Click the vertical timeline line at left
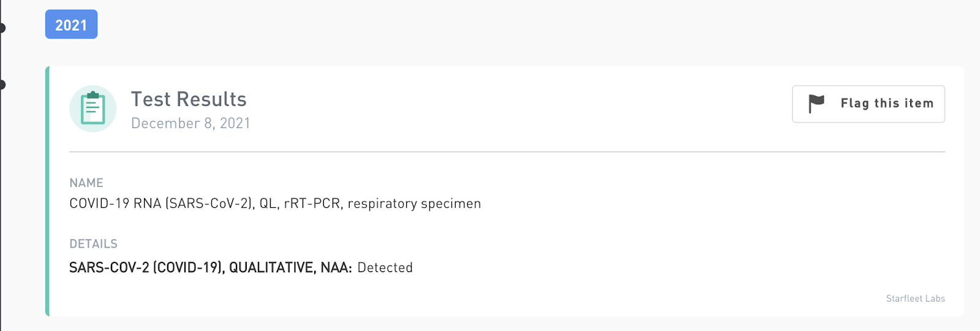The width and height of the screenshot is (980, 331). 1,184
